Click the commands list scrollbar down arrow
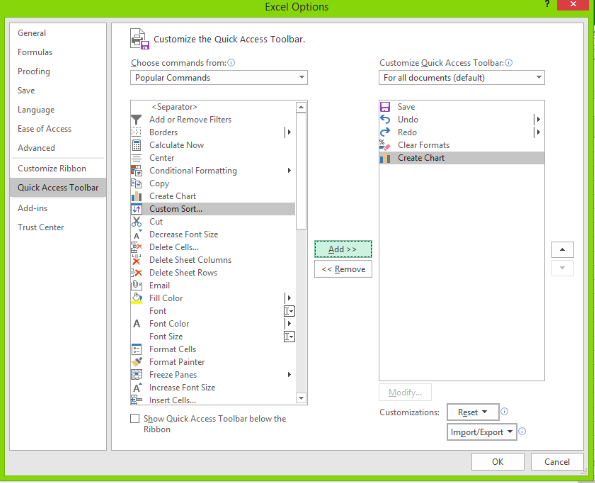 pos(301,398)
